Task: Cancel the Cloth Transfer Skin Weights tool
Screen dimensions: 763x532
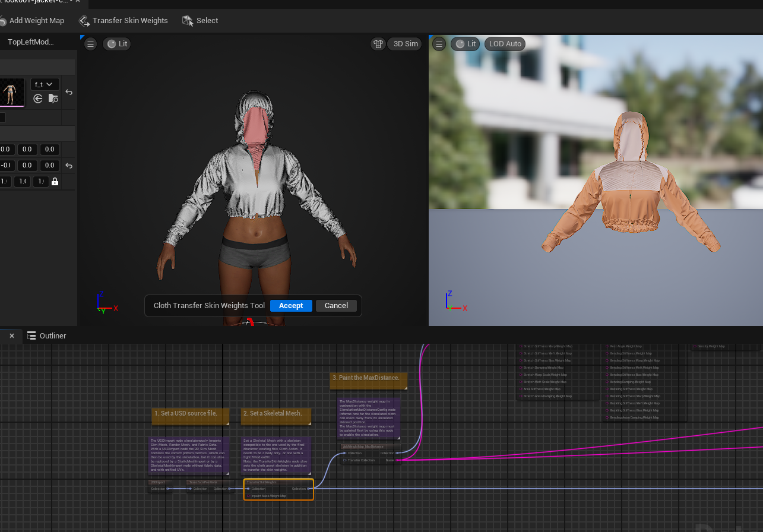Action: (x=336, y=306)
